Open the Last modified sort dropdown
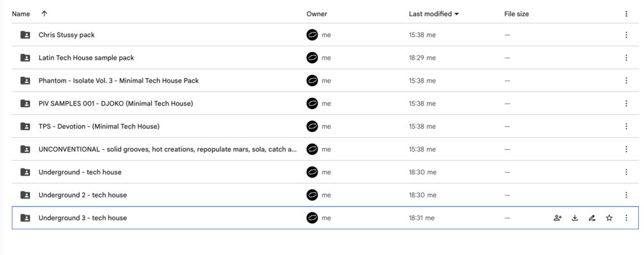 (x=434, y=14)
